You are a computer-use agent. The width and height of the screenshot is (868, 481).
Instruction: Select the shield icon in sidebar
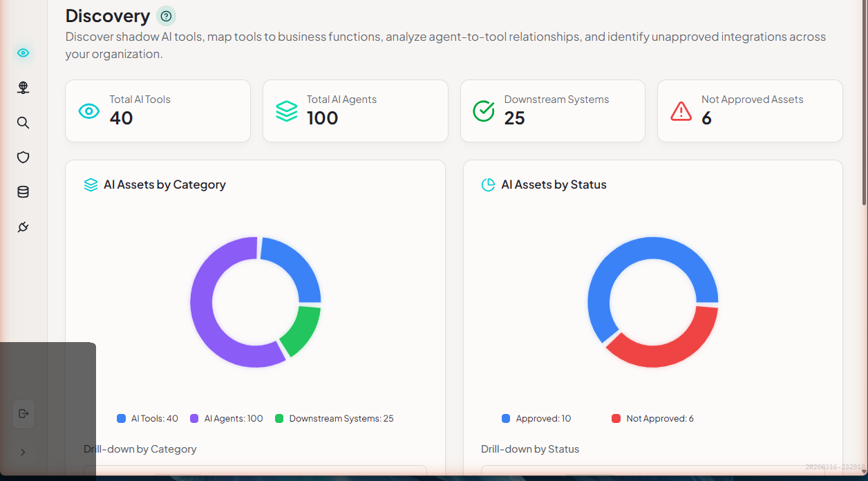(23, 158)
